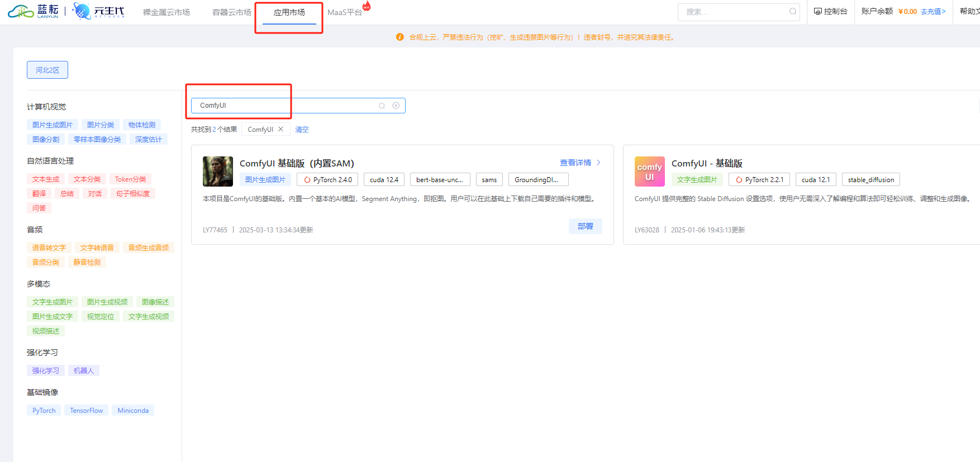Open the ComfyUI SAM card thumbnail
980x462 pixels.
218,172
